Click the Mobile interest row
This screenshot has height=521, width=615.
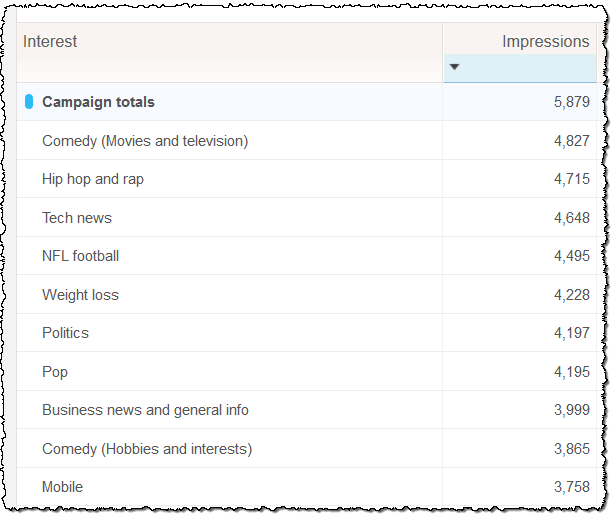click(x=62, y=487)
